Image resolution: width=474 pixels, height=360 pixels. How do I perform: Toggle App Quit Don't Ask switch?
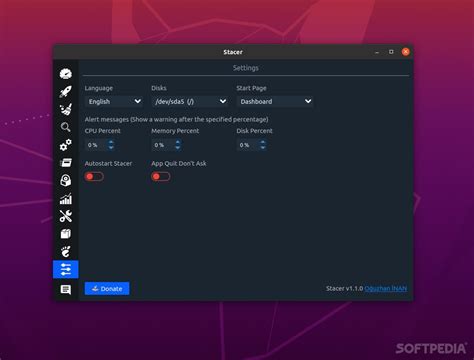pyautogui.click(x=161, y=176)
